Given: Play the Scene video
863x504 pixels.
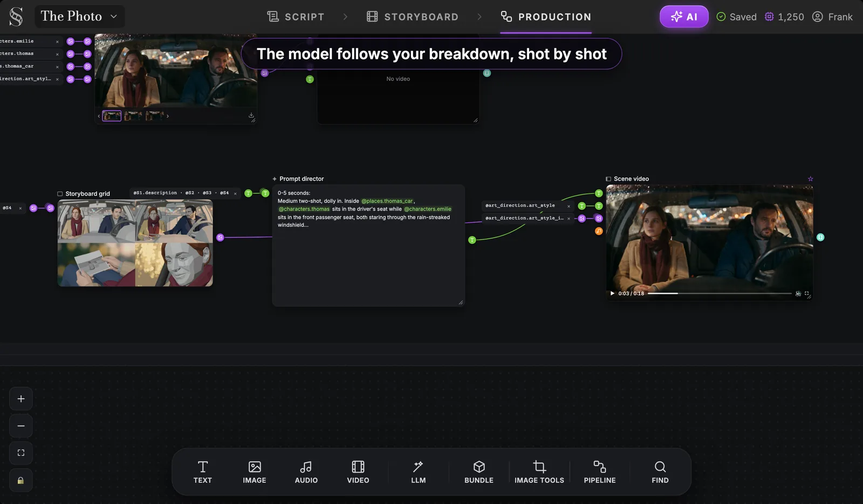Looking at the screenshot, I should tap(612, 294).
